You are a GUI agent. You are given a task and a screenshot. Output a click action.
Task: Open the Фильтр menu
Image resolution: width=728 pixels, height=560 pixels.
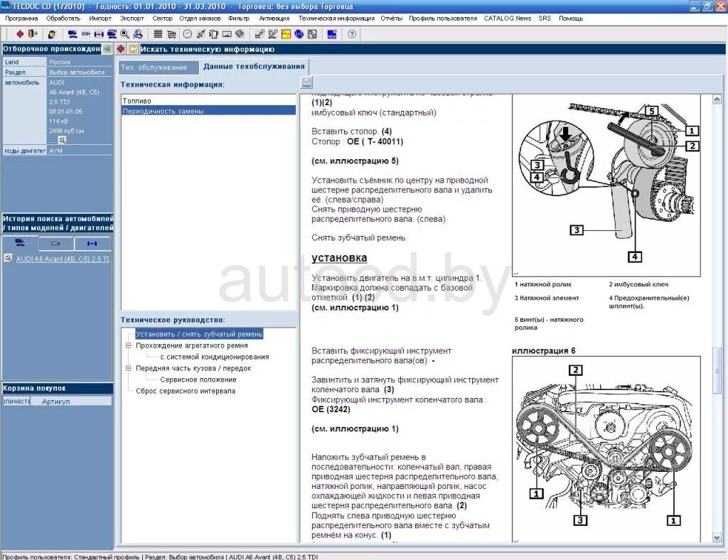[x=239, y=18]
